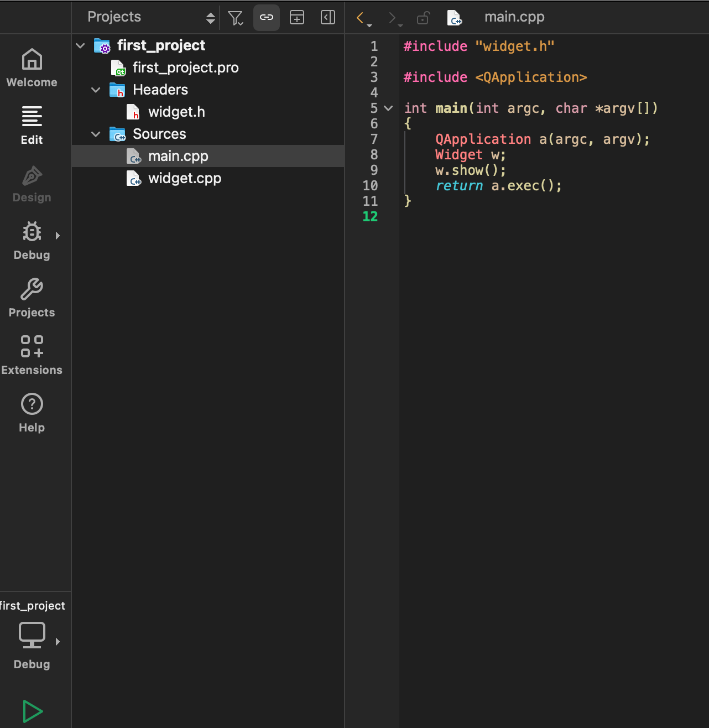Image resolution: width=709 pixels, height=728 pixels.
Task: Collapse the Sources folder
Action: click(96, 134)
